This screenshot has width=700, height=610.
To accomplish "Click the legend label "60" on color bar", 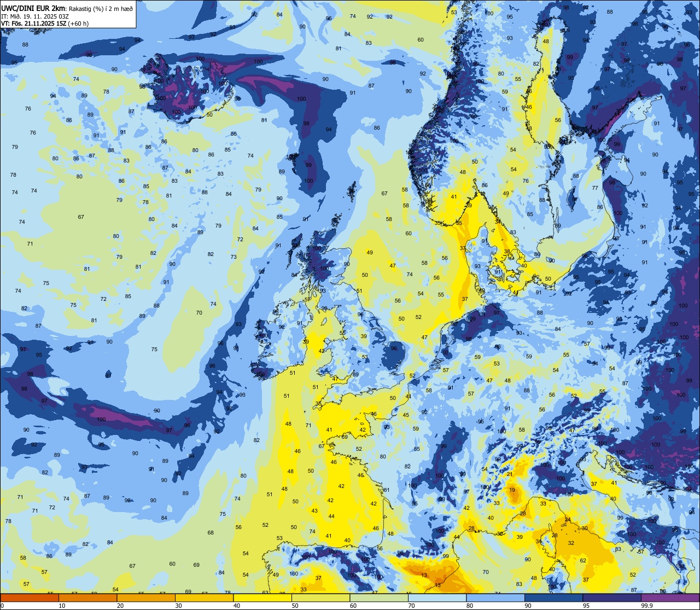I will point(353,606).
